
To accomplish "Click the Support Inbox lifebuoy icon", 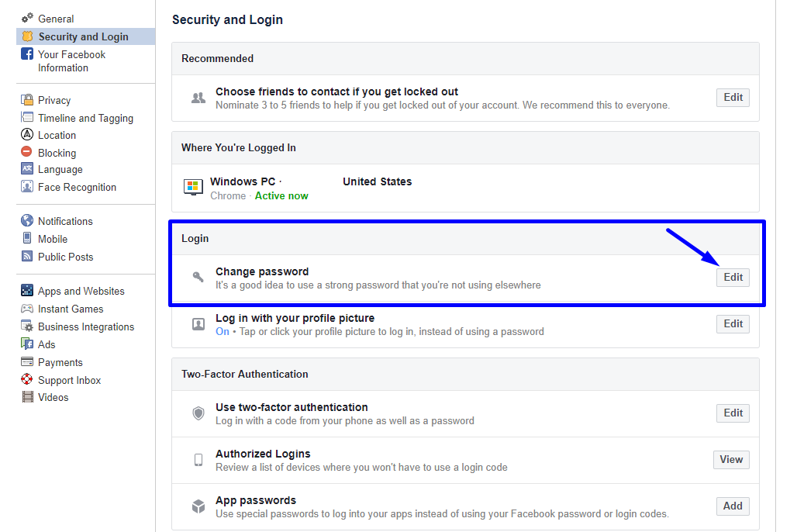I will point(27,380).
